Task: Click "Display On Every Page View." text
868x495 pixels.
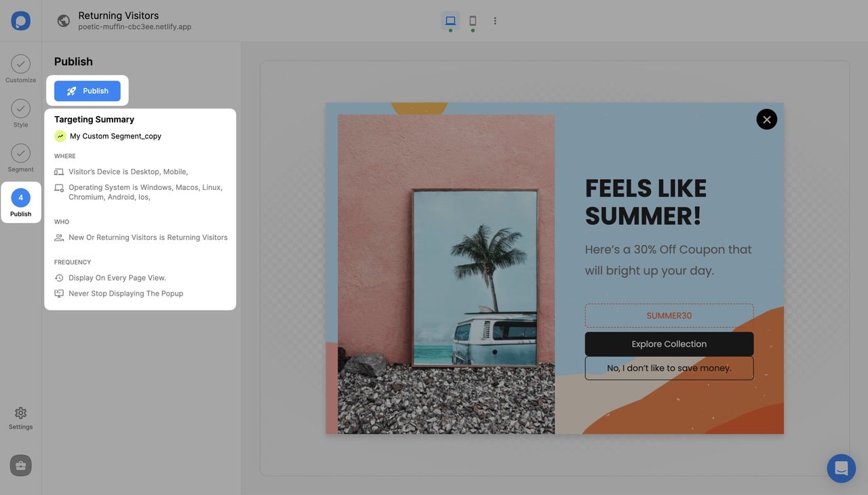Action: pos(117,278)
